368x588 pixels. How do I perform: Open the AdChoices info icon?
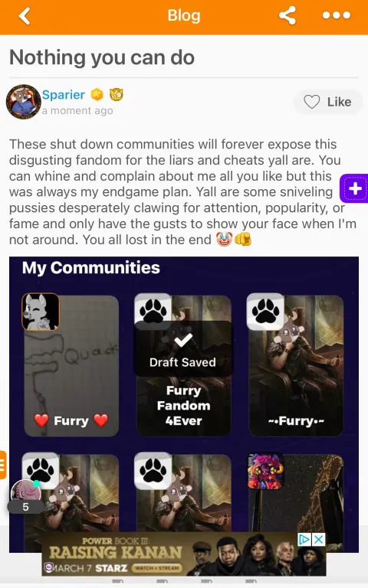304,540
